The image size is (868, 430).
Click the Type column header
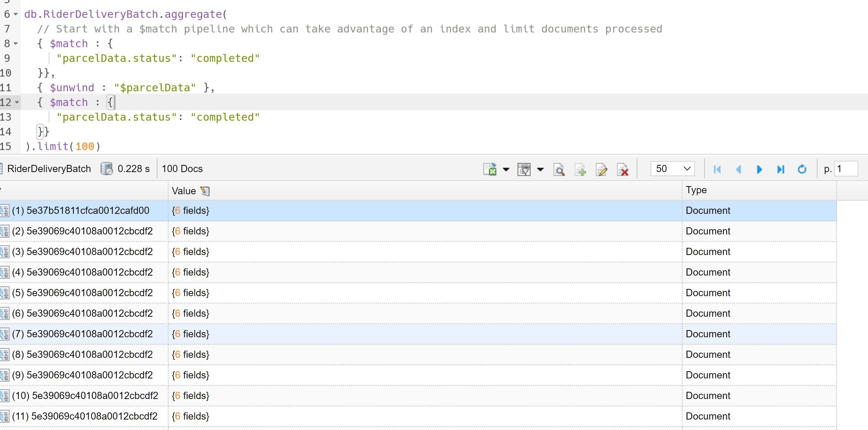click(696, 190)
